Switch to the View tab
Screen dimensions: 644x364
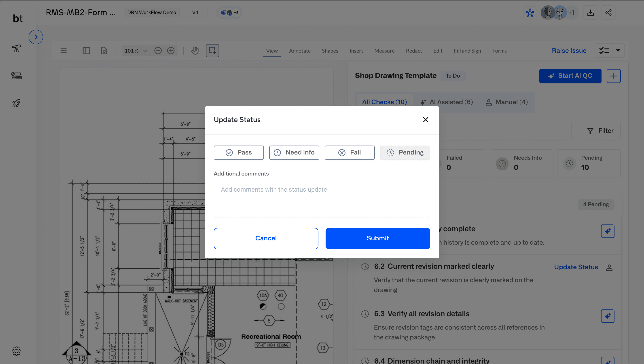coord(272,51)
